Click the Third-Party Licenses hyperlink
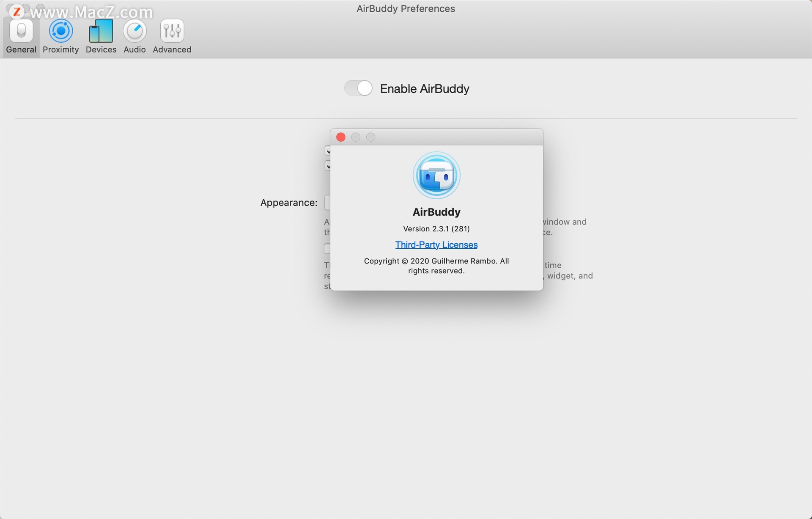Viewport: 812px width, 519px height. pyautogui.click(x=436, y=244)
